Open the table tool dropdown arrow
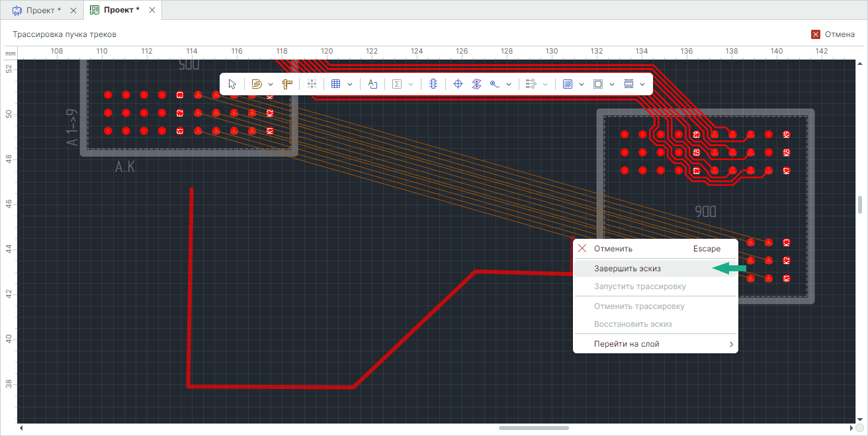 (349, 84)
